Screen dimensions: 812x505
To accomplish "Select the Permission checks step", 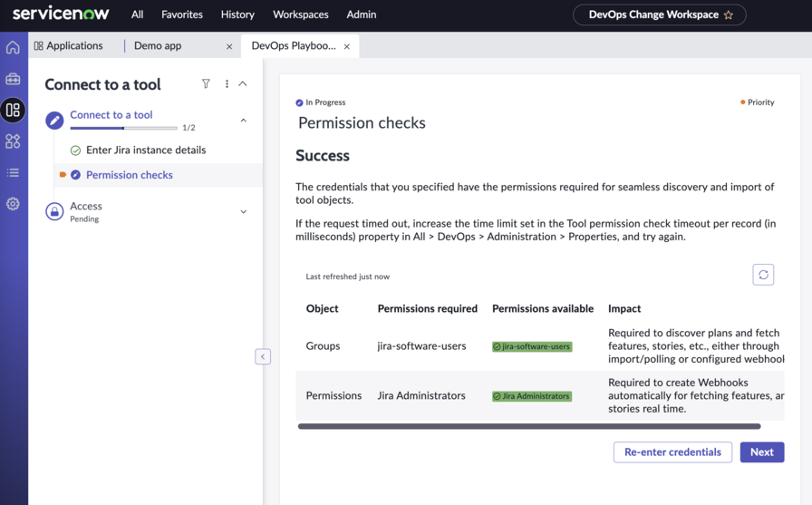I will coord(130,175).
